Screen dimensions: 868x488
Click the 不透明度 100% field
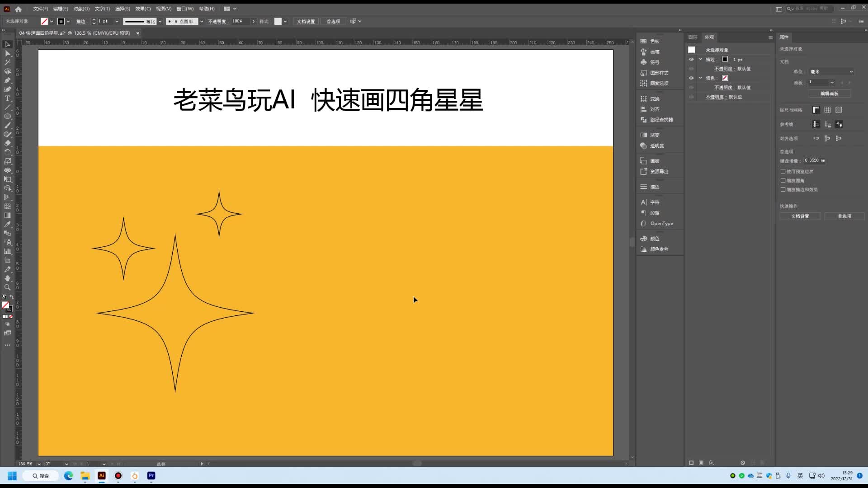pos(241,21)
